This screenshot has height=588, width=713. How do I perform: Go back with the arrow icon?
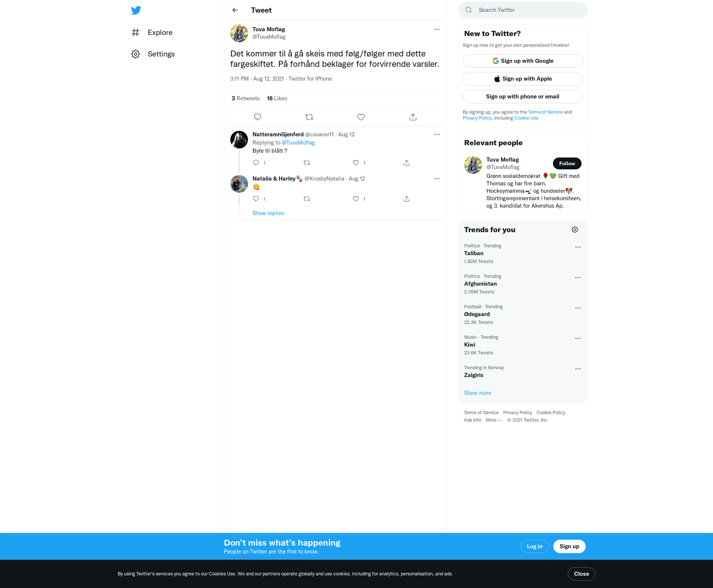tap(235, 10)
